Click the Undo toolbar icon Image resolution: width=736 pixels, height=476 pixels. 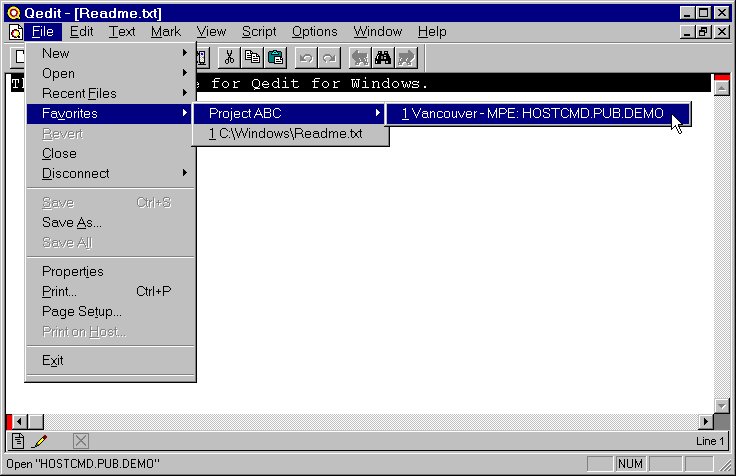pyautogui.click(x=306, y=58)
